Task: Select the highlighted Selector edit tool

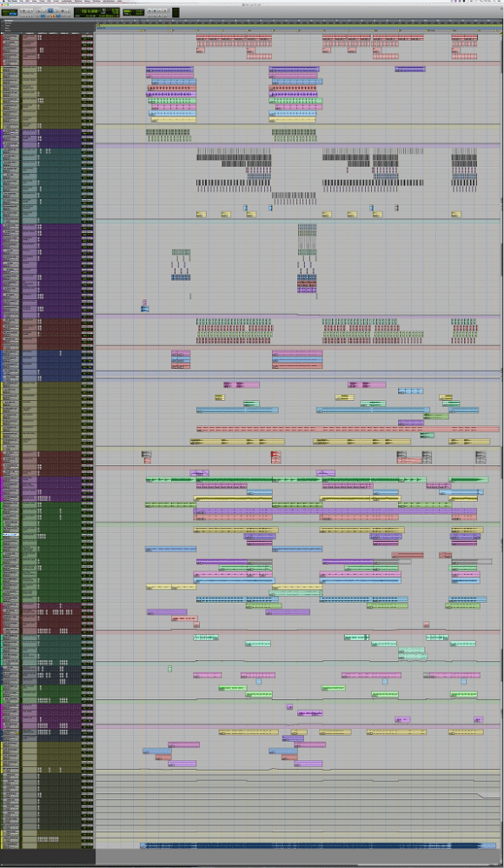Action: pyautogui.click(x=50, y=10)
